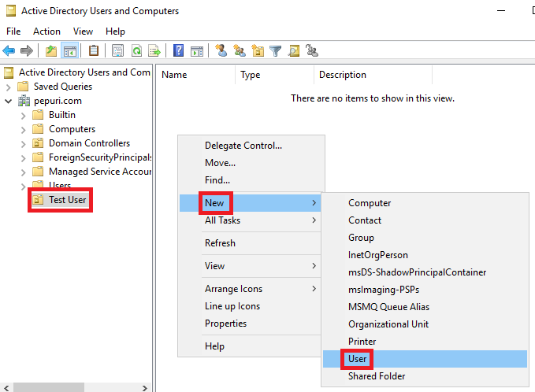
Task: Select User in the New submenu
Action: click(425, 359)
